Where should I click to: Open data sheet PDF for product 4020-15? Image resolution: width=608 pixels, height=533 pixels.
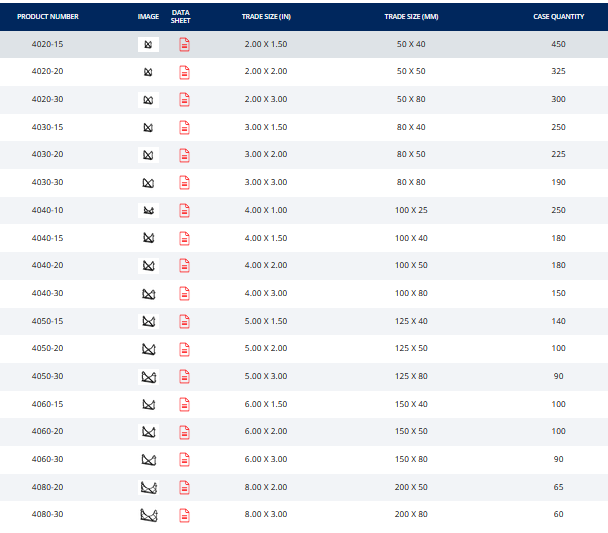click(x=184, y=44)
